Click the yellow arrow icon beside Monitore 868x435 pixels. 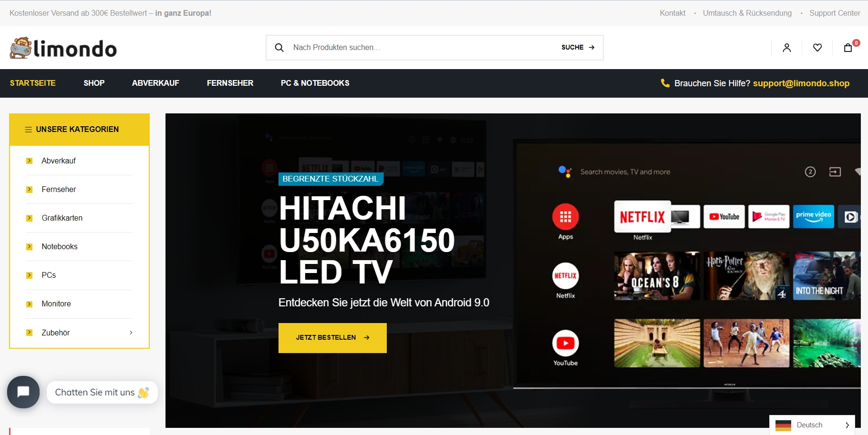(x=30, y=304)
